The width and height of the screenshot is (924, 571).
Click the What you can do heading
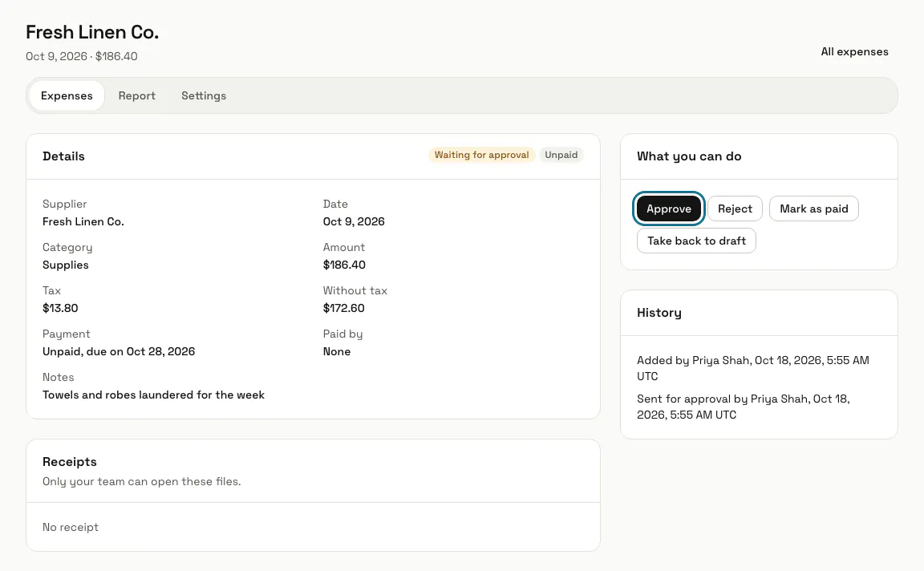point(689,156)
